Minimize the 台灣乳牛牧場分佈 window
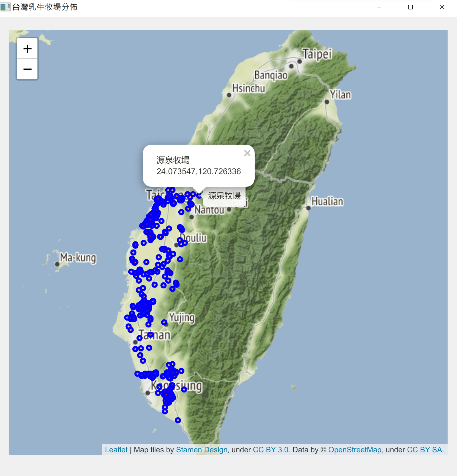The image size is (457, 476). pyautogui.click(x=379, y=7)
